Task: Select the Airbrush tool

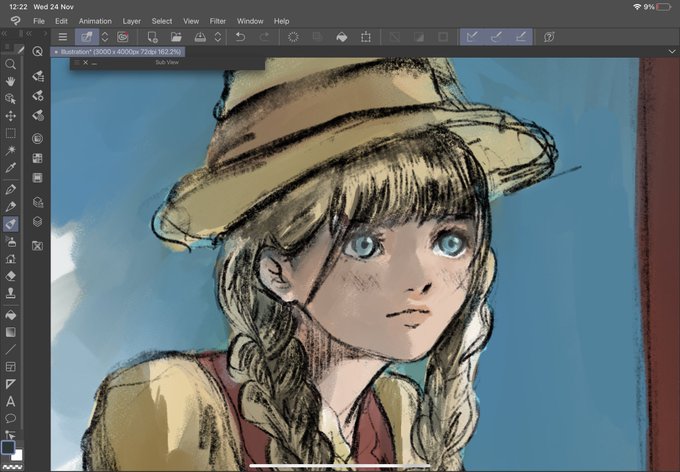Action: coord(10,241)
